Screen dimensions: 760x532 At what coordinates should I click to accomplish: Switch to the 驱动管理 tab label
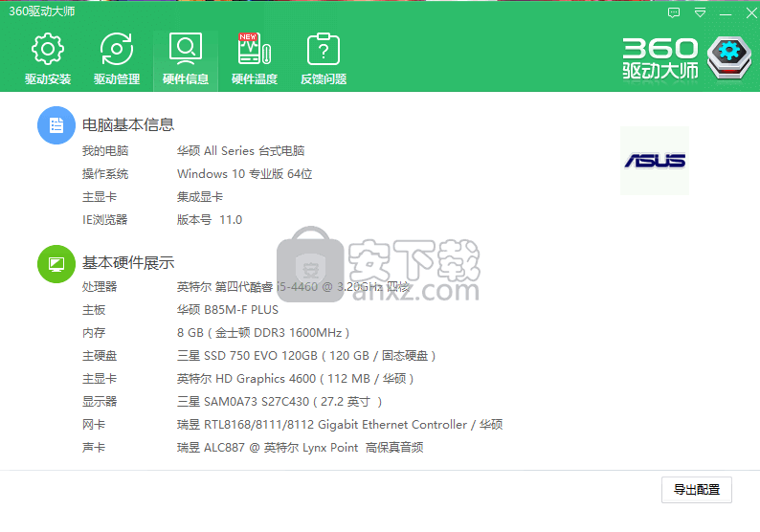click(117, 79)
